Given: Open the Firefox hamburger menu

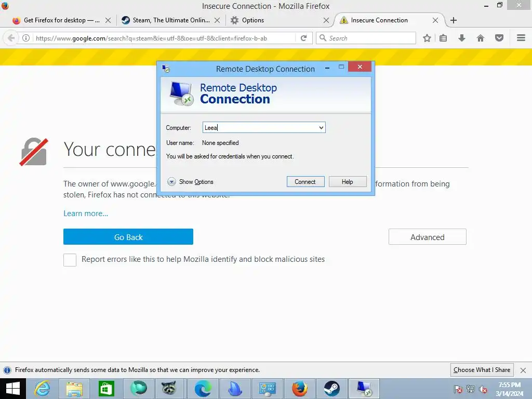Looking at the screenshot, I should 521,38.
